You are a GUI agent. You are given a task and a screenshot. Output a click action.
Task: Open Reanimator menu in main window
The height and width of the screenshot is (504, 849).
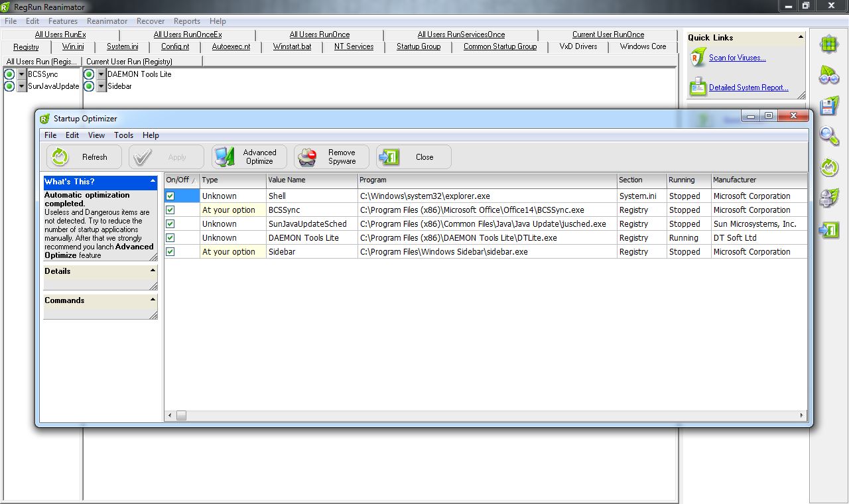coord(107,21)
